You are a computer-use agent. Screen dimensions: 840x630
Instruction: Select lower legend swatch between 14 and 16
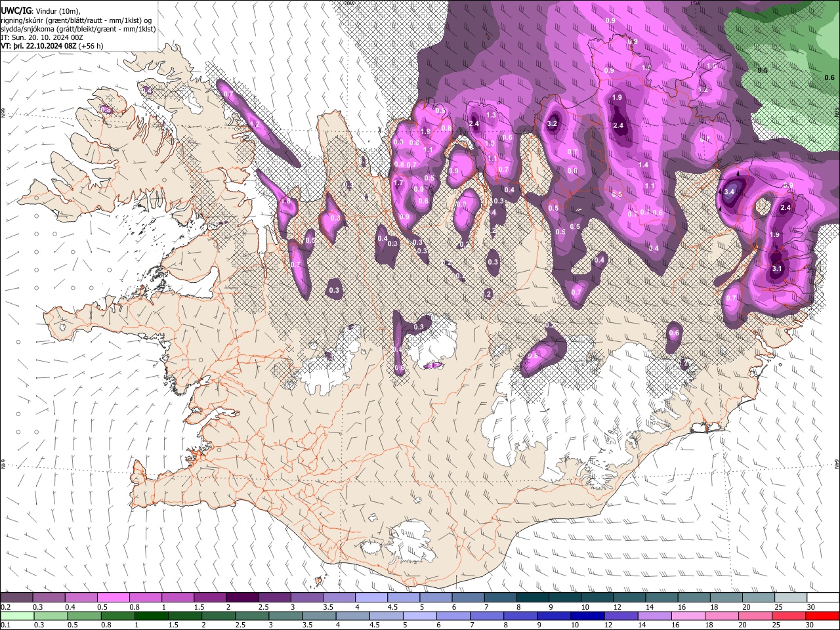pyautogui.click(x=655, y=616)
